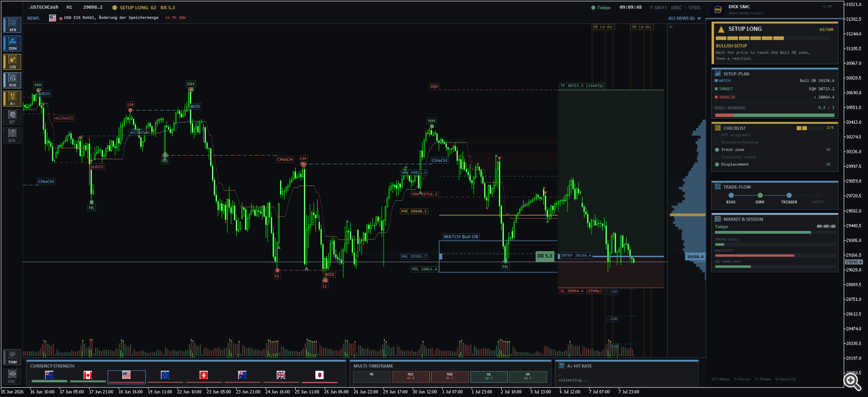Viewport: 868px width, 397px height.
Task: Click the 29158.4 volume profile price tag
Action: point(696,256)
